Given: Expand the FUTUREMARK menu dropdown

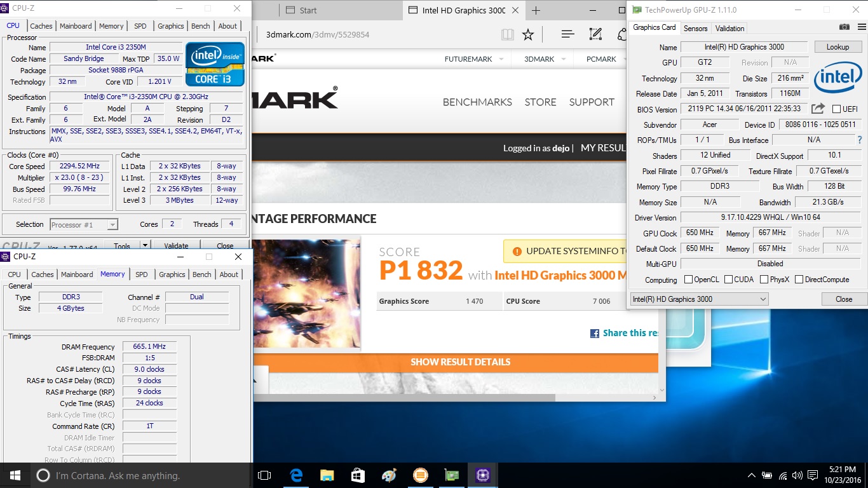Looking at the screenshot, I should click(501, 59).
